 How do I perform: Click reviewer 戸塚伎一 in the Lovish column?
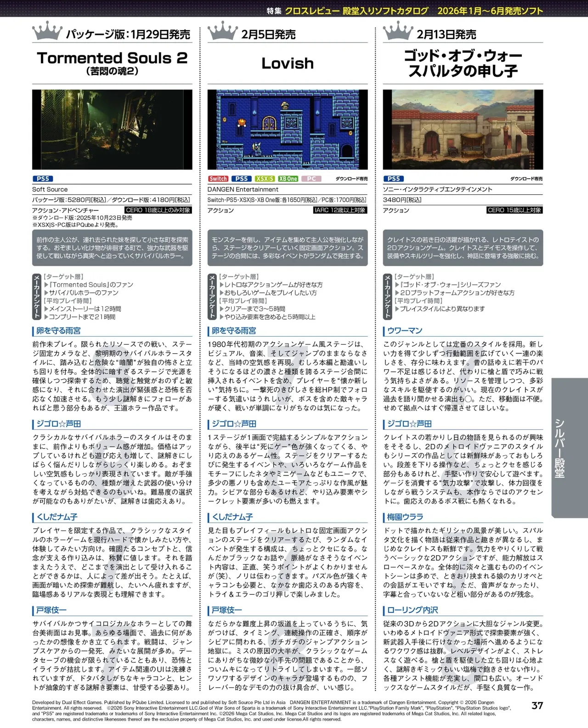pos(226,610)
